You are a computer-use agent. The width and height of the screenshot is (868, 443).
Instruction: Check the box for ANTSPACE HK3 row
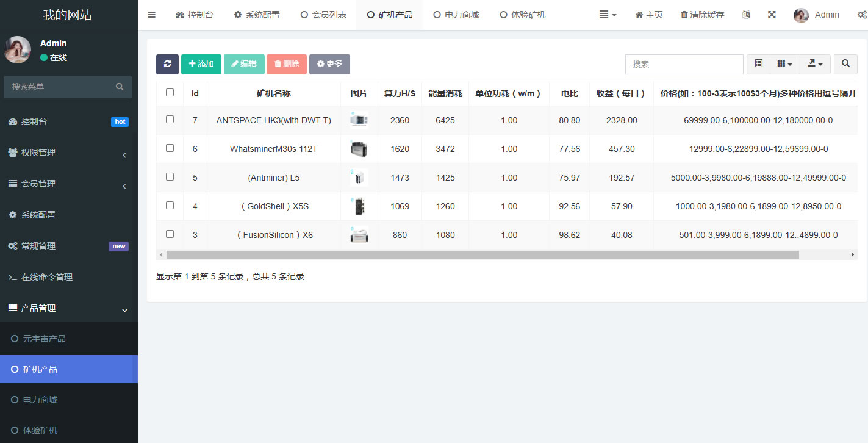pos(170,120)
